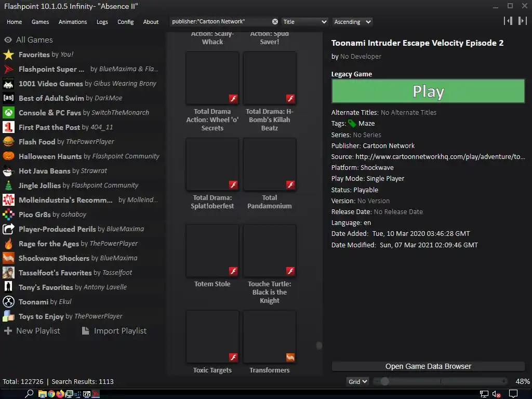Select the Tony's Favorites silhouette icon
The image size is (532, 399).
pos(8,287)
